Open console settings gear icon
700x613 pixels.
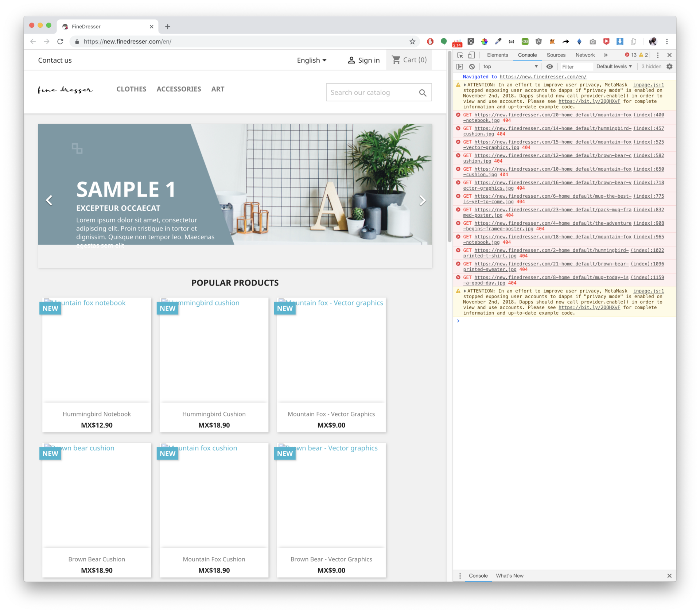pyautogui.click(x=669, y=66)
